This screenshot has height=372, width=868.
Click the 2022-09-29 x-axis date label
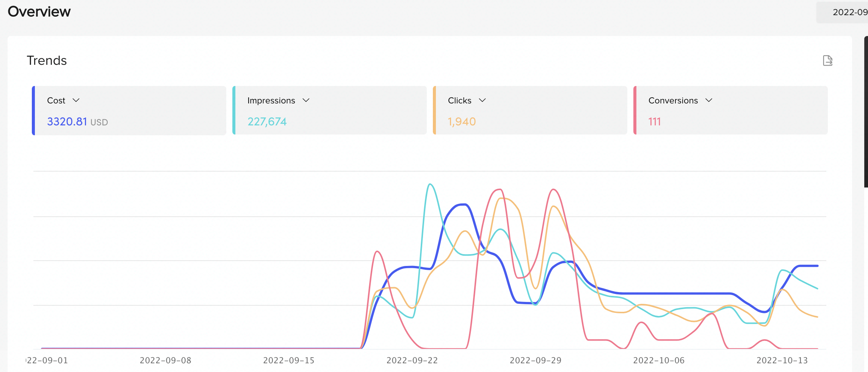tap(535, 360)
